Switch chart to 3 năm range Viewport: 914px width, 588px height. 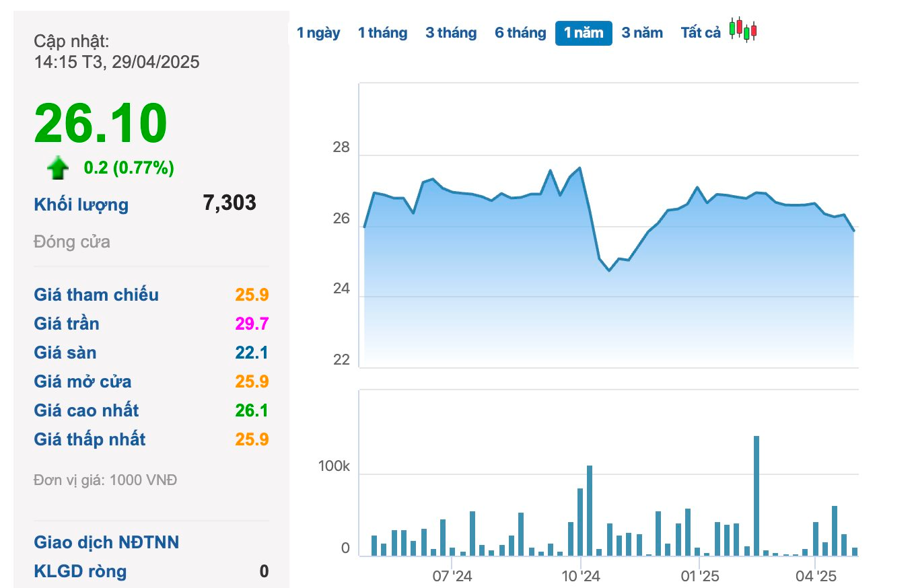pos(642,33)
